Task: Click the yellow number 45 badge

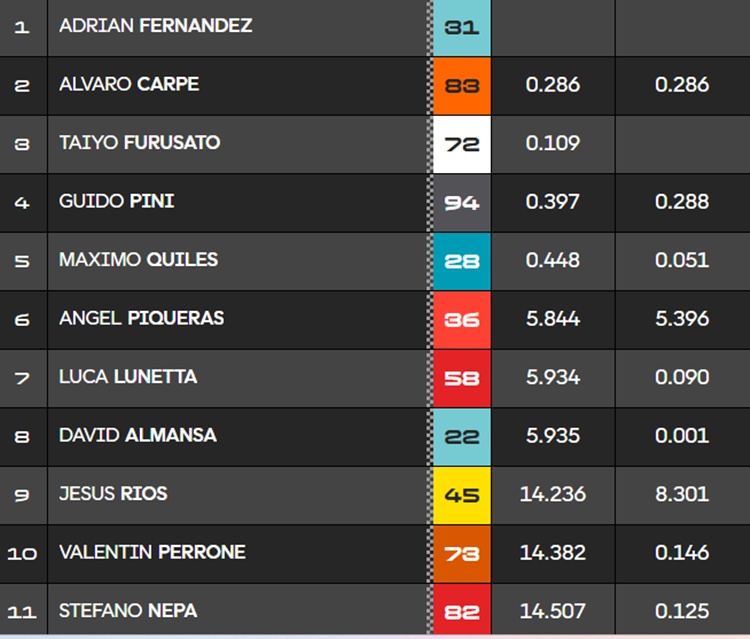Action: (462, 495)
